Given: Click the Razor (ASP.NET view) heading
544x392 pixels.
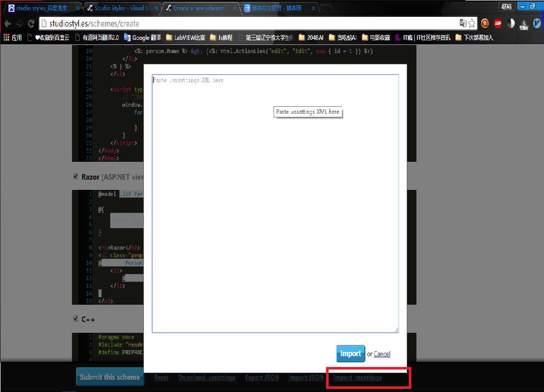Looking at the screenshot, I should pyautogui.click(x=112, y=177).
